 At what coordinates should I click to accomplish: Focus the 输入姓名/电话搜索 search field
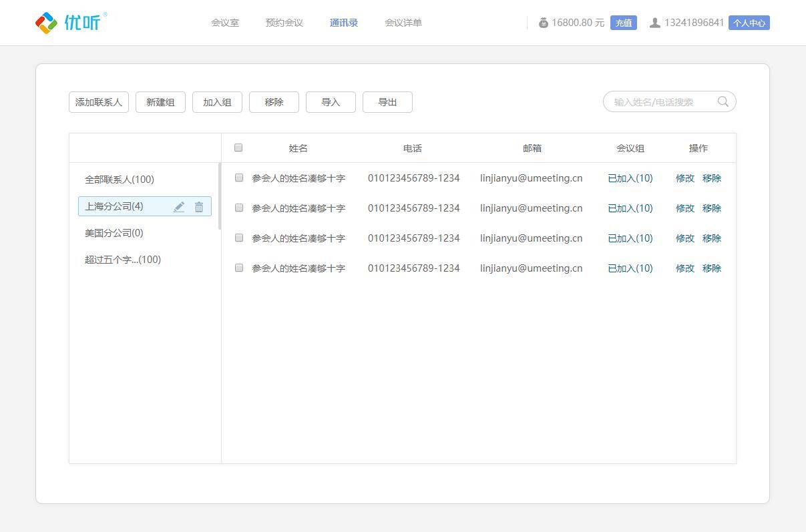[x=661, y=102]
